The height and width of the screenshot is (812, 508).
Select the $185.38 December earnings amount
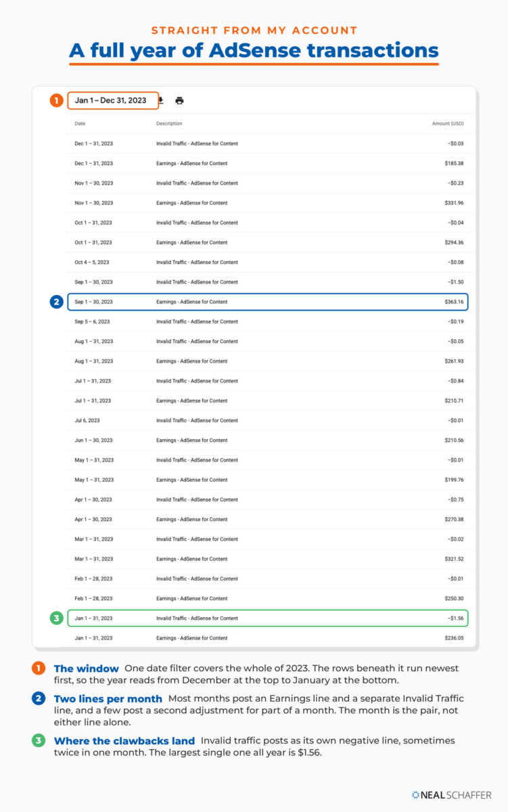[454, 163]
